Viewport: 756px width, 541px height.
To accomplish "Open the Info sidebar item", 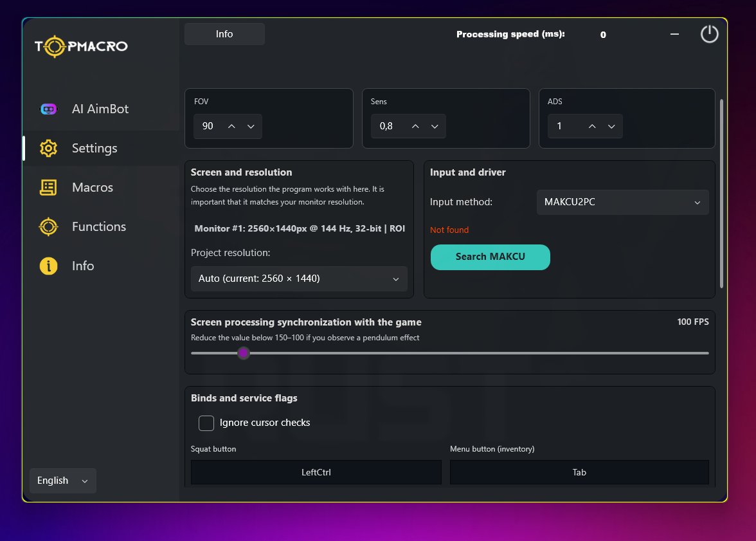I will click(101, 266).
